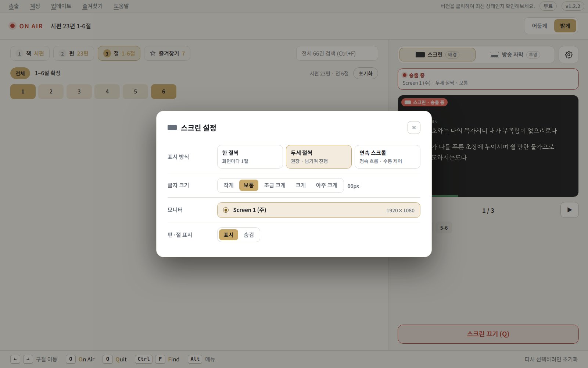The height and width of the screenshot is (368, 588).
Task: Click the 전체 verse selection button
Action: tap(20, 73)
